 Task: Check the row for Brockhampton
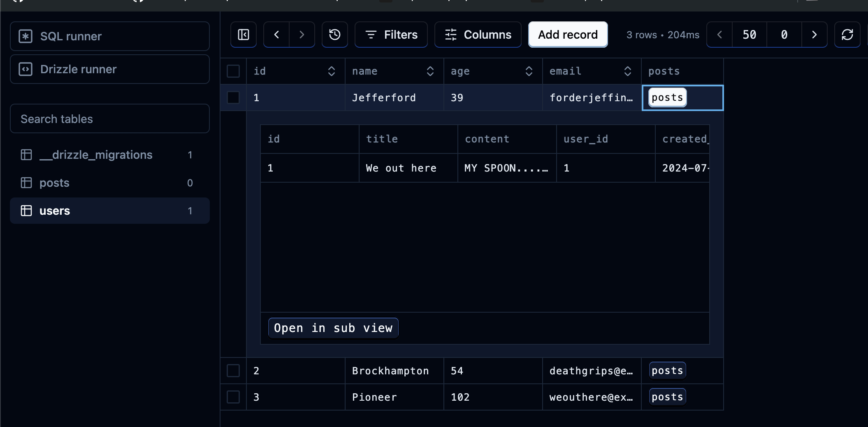233,371
